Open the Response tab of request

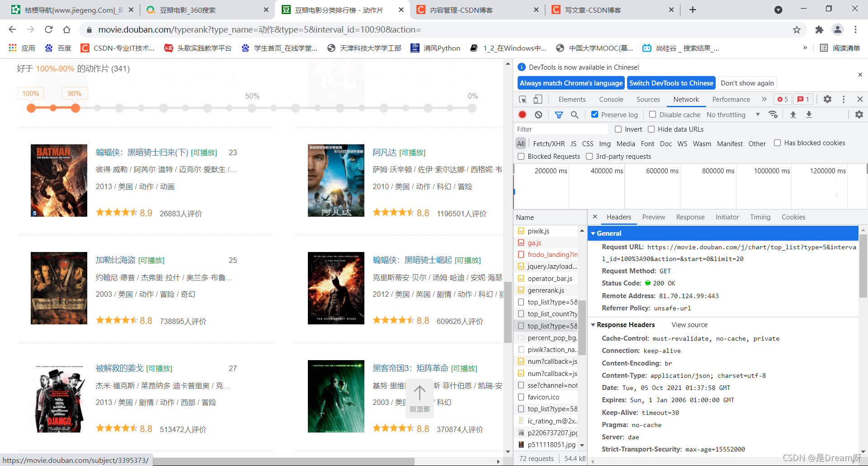point(690,217)
